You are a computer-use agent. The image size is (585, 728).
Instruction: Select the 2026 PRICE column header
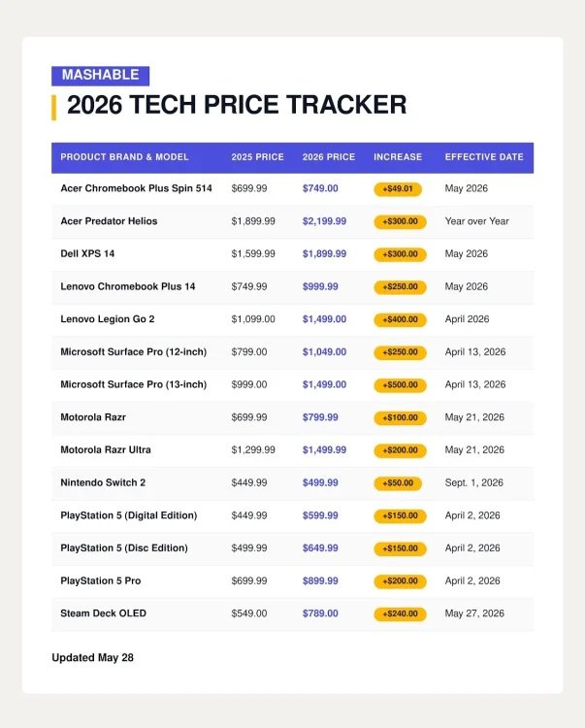pos(329,157)
